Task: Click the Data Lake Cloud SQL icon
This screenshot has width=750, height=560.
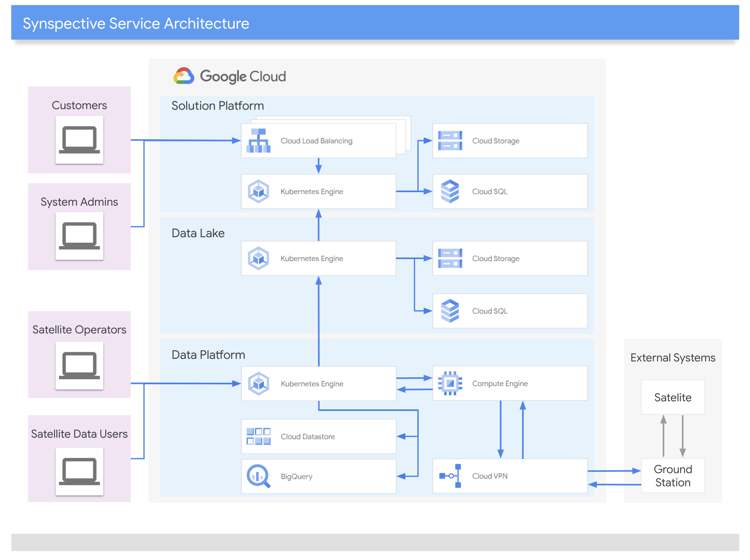Action: pos(450,311)
